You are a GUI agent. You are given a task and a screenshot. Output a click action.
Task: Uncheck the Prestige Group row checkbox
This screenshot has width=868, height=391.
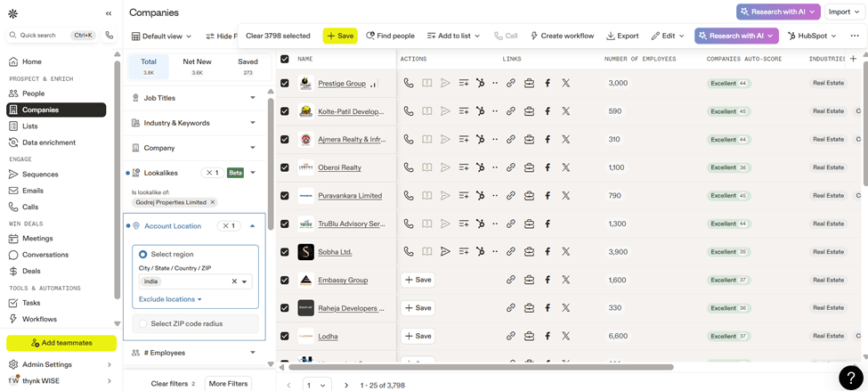point(285,83)
